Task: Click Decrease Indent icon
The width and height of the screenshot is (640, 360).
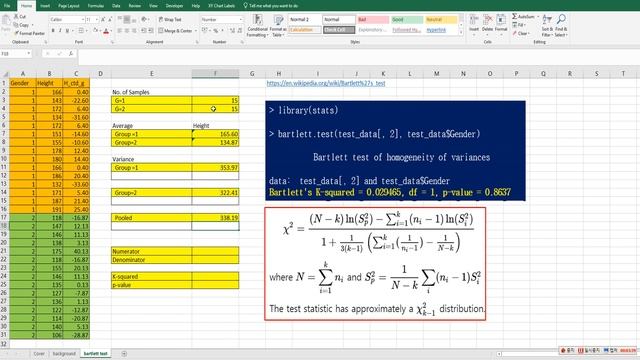Action: click(x=144, y=31)
